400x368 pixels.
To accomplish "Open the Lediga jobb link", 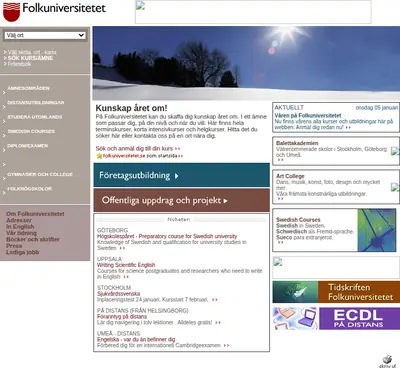I will 22,252.
